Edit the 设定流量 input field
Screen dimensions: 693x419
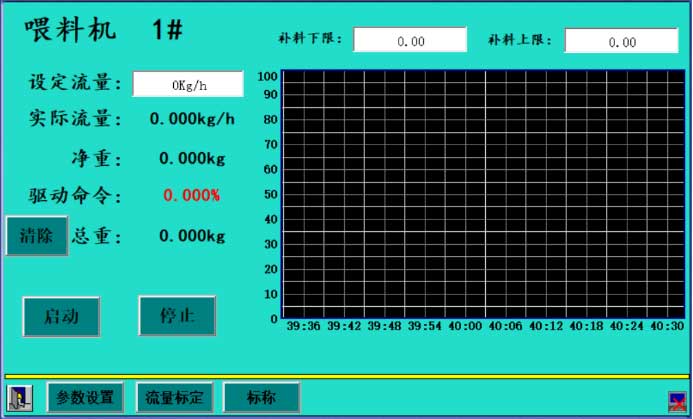(x=188, y=84)
